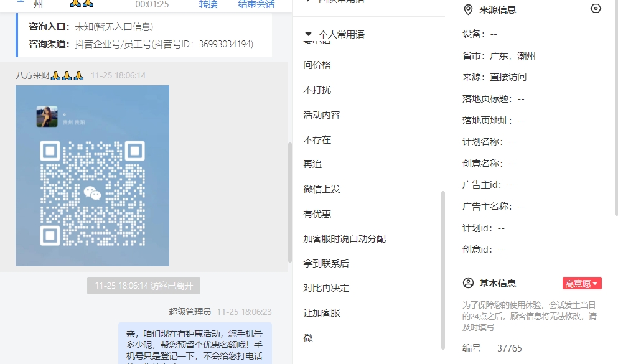This screenshot has height=364, width=618.
Task: Open the 高意愿 intent level dropdown
Action: pyautogui.click(x=582, y=283)
